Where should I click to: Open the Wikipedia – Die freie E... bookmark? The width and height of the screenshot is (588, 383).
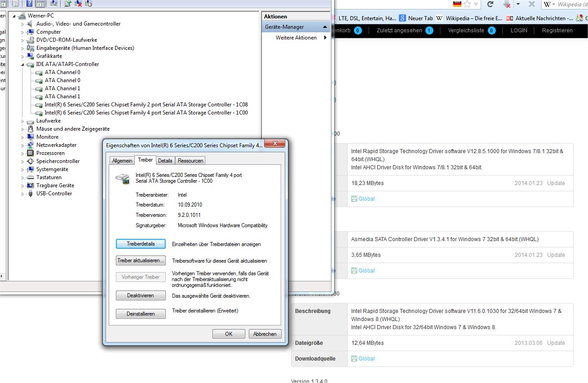pos(469,18)
